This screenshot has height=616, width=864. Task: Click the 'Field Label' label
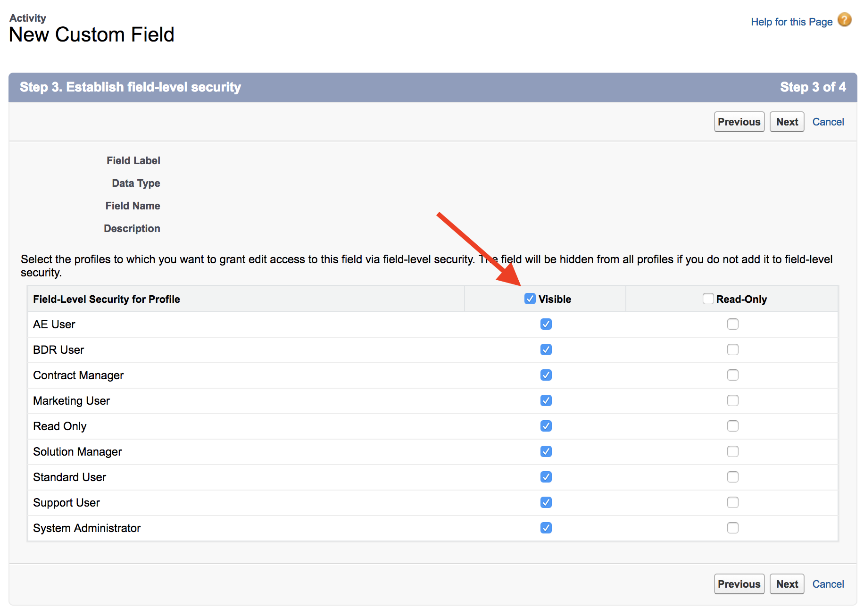(x=133, y=160)
